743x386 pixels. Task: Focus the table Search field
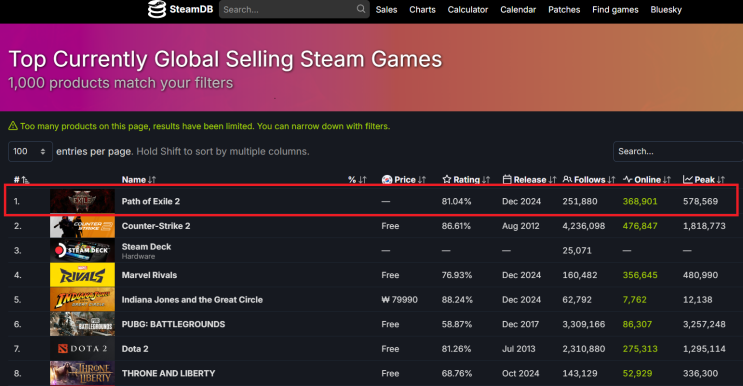pos(678,152)
